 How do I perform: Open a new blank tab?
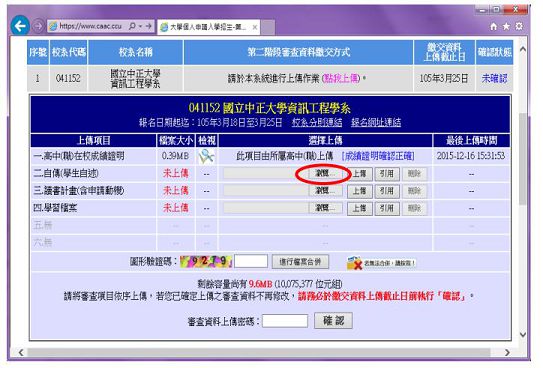pyautogui.click(x=268, y=27)
